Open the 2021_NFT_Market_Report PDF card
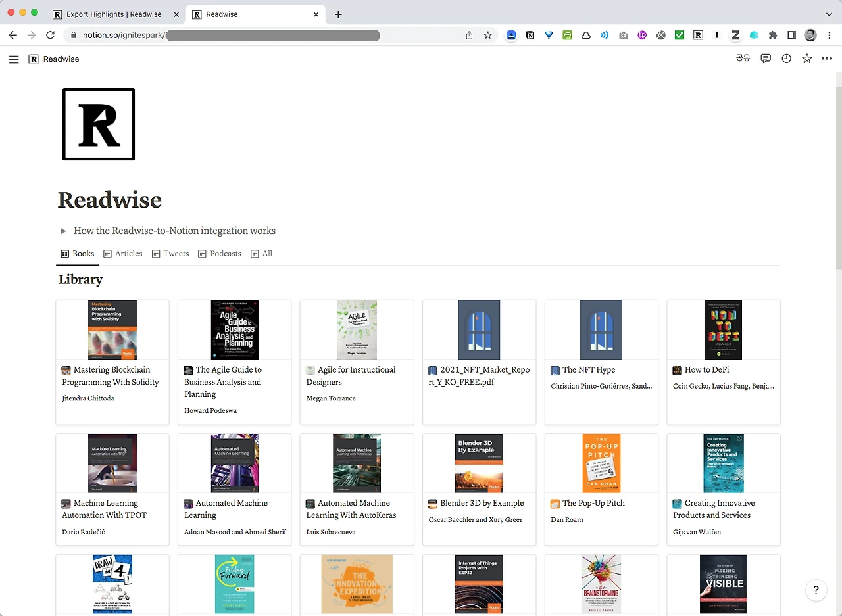Image resolution: width=842 pixels, height=616 pixels. tap(480, 362)
